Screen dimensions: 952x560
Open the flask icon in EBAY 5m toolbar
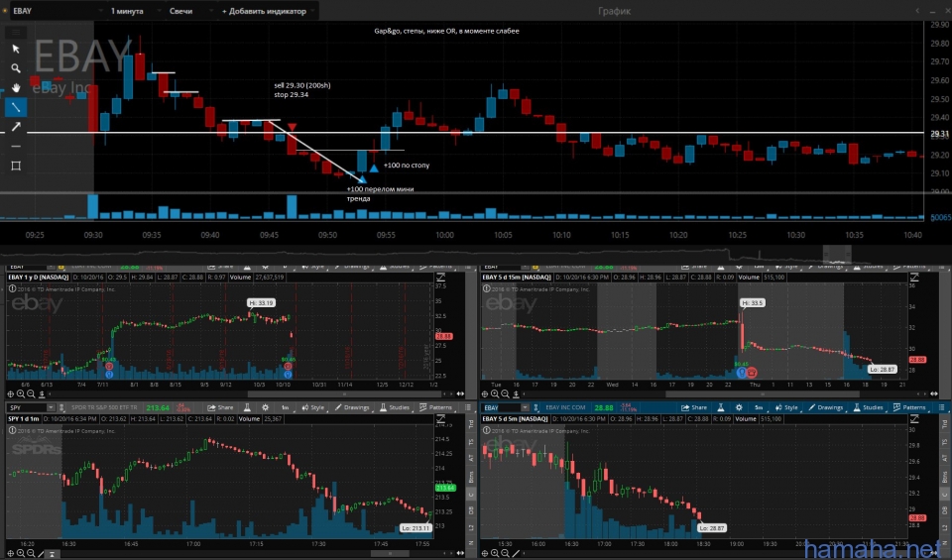click(721, 407)
